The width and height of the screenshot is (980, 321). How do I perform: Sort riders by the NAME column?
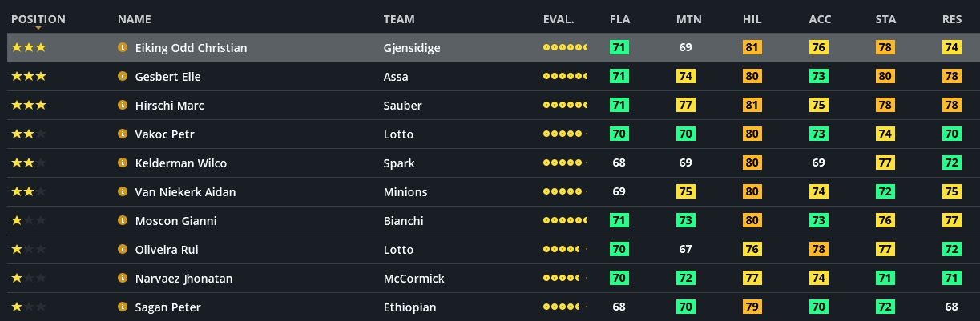click(134, 19)
